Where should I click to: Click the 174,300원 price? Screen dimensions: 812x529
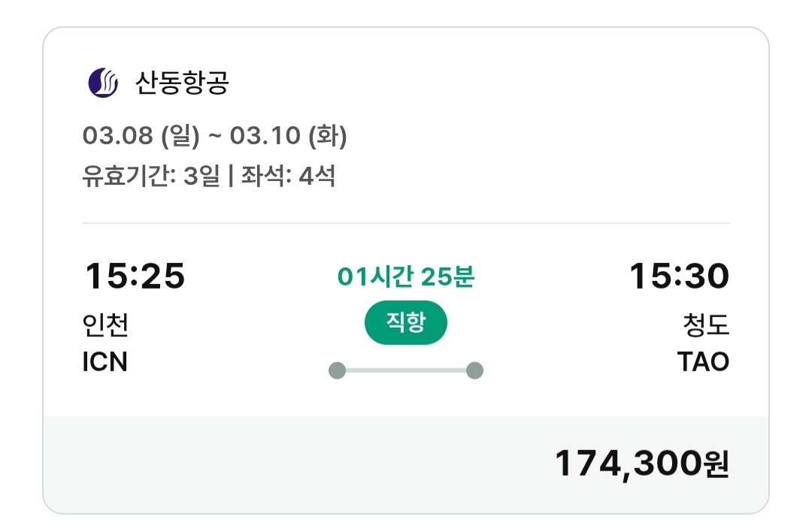(642, 464)
